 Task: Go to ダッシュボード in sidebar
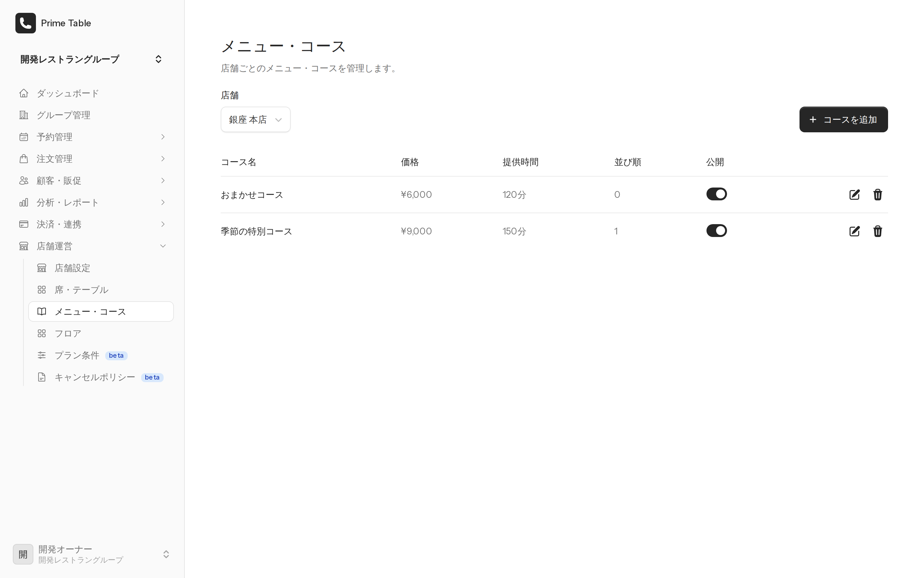click(x=92, y=93)
